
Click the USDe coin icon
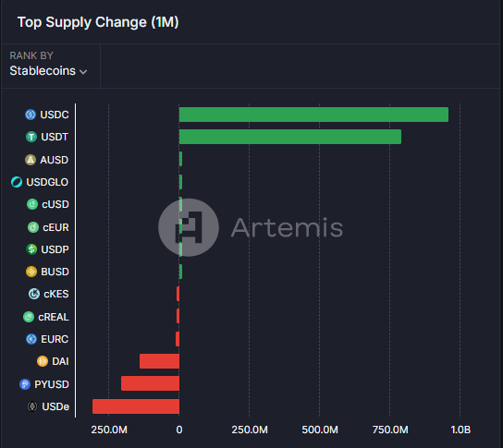(32, 406)
